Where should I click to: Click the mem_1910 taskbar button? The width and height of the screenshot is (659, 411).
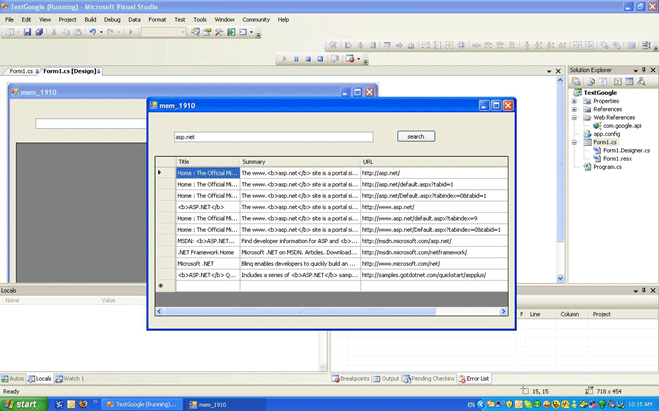click(226, 404)
